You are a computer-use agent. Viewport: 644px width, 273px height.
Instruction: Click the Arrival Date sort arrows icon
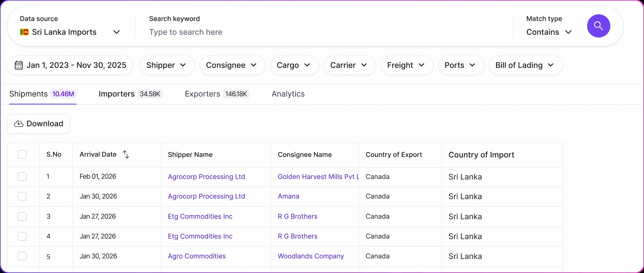(x=126, y=154)
